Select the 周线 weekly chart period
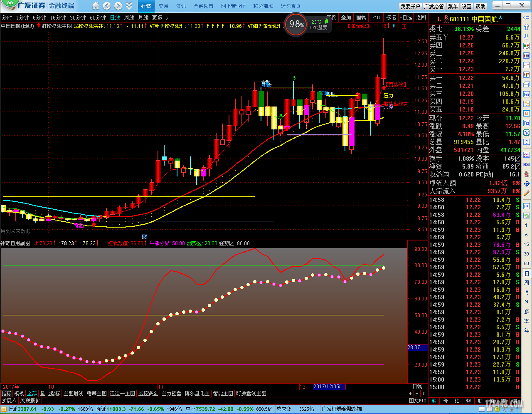The width and height of the screenshot is (532, 414). coord(129,17)
